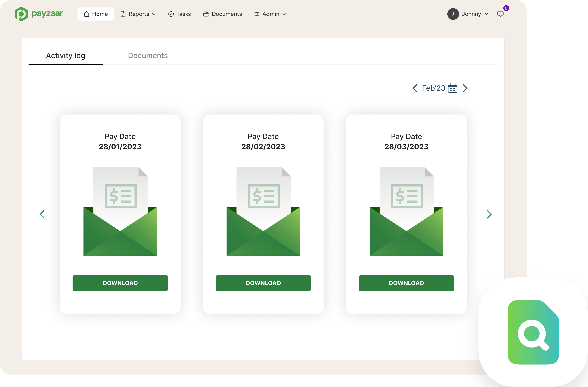Screen dimensions: 588x387
Task: Open the messages chat icon
Action: (500, 14)
